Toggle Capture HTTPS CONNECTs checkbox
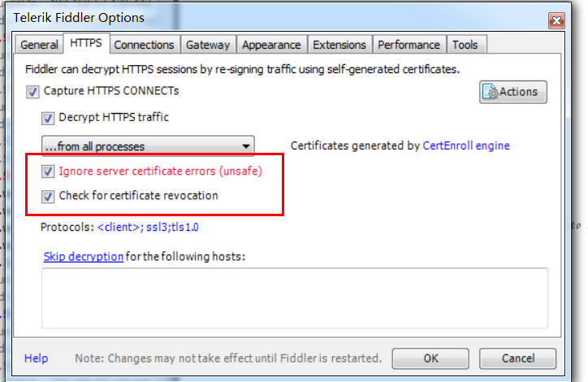 pyautogui.click(x=32, y=92)
